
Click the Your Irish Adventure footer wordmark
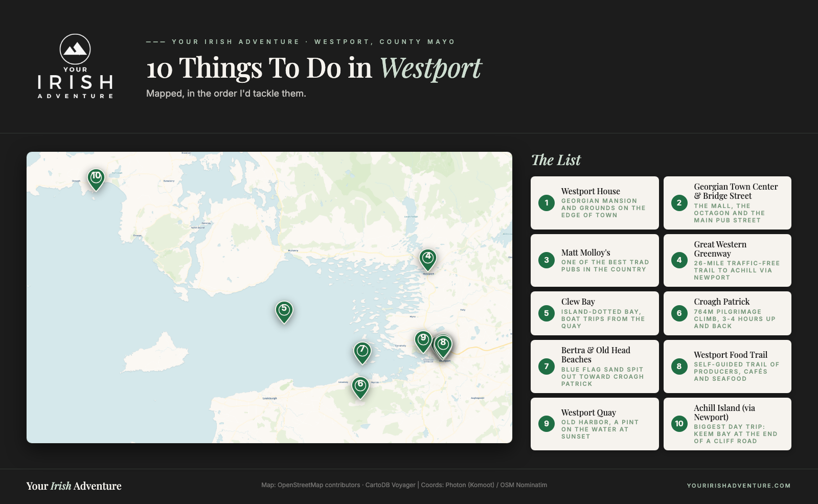[74, 486]
